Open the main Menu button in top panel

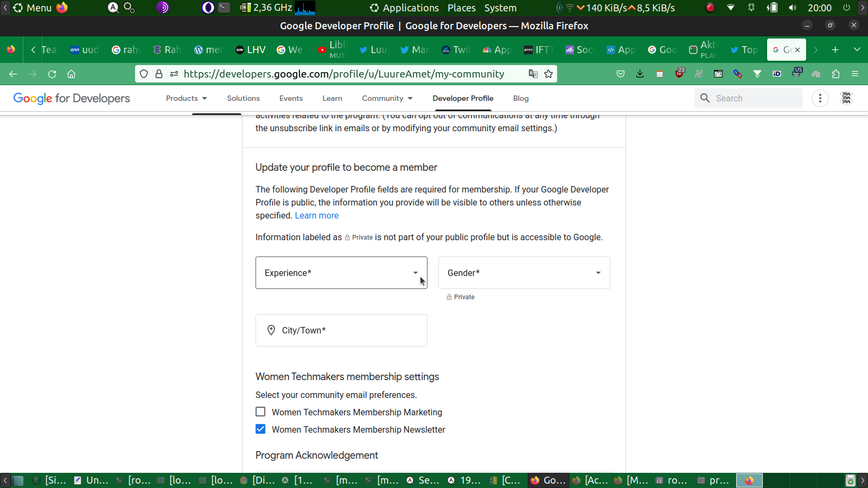tap(33, 8)
